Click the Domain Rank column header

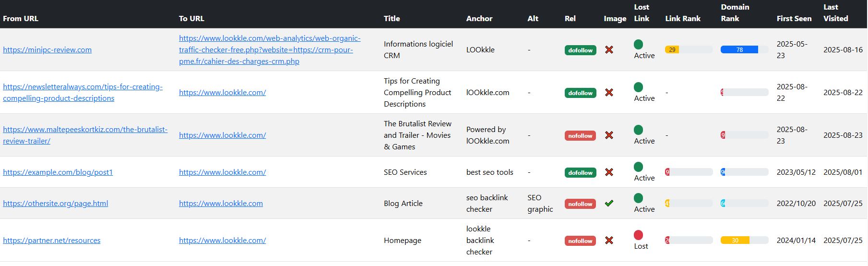coord(735,12)
